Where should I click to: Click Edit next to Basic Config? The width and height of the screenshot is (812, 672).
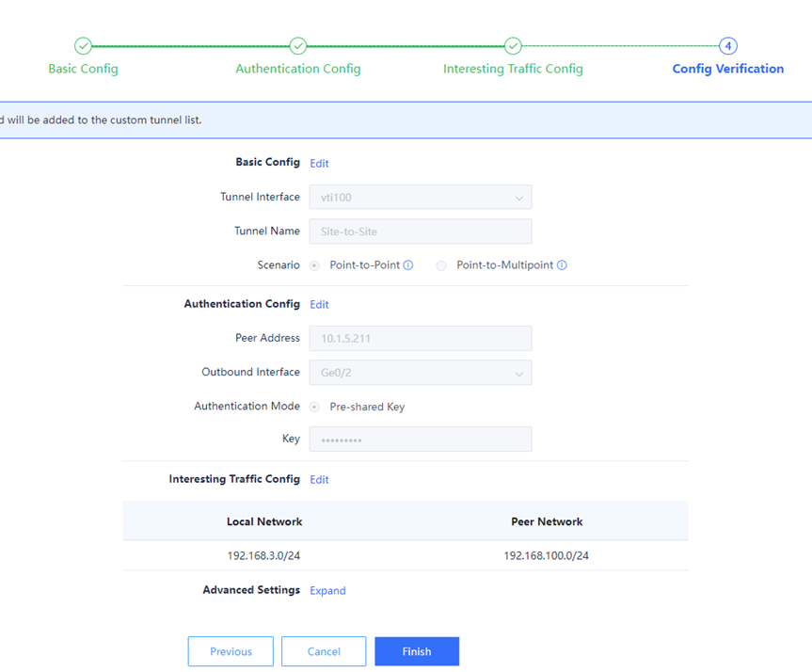coord(319,164)
